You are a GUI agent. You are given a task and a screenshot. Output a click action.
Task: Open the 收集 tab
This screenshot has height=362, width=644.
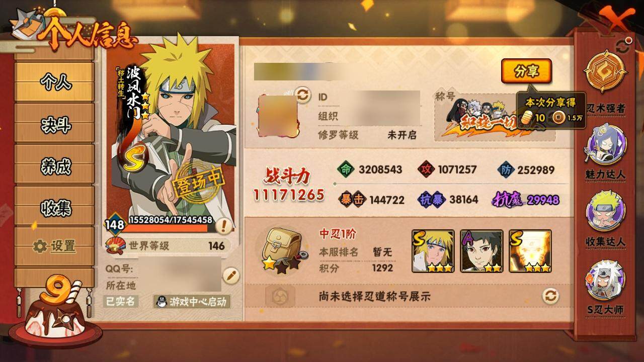(x=55, y=207)
